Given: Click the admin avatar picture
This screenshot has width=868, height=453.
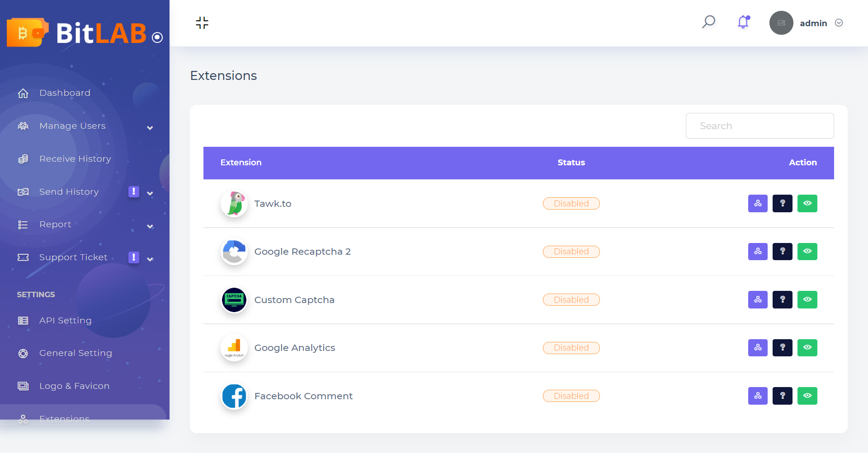Looking at the screenshot, I should pyautogui.click(x=781, y=23).
